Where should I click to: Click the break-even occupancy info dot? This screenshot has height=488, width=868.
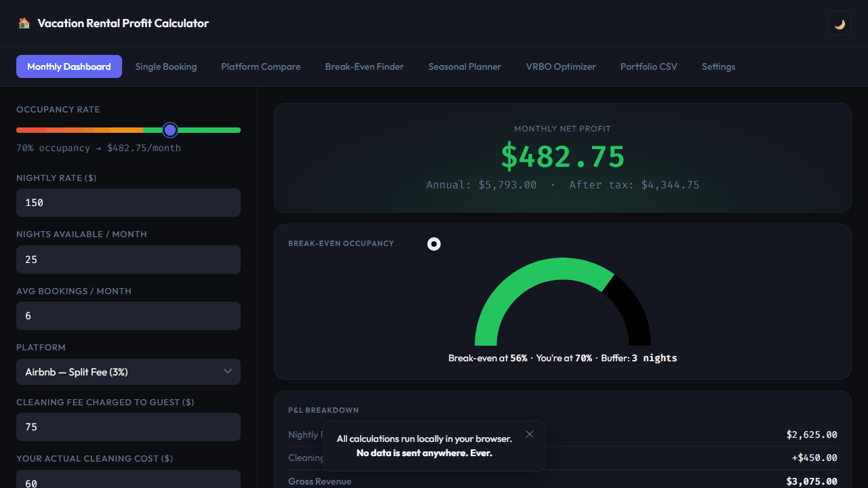click(434, 244)
